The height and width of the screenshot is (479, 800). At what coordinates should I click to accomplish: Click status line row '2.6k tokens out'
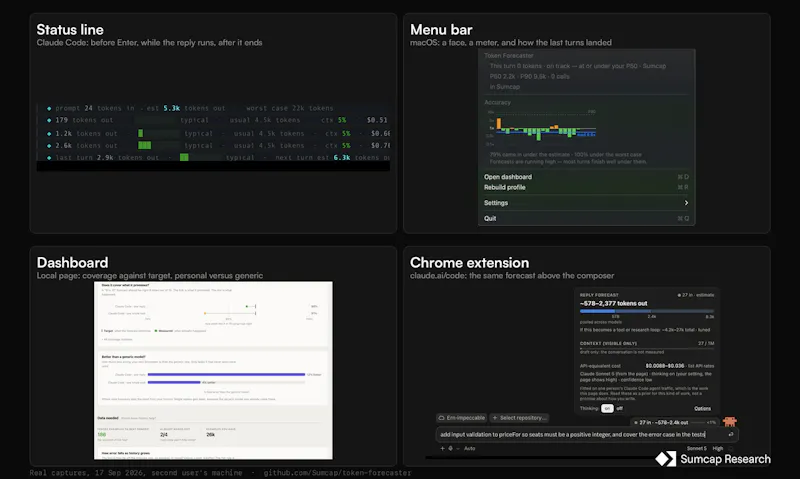(x=217, y=146)
